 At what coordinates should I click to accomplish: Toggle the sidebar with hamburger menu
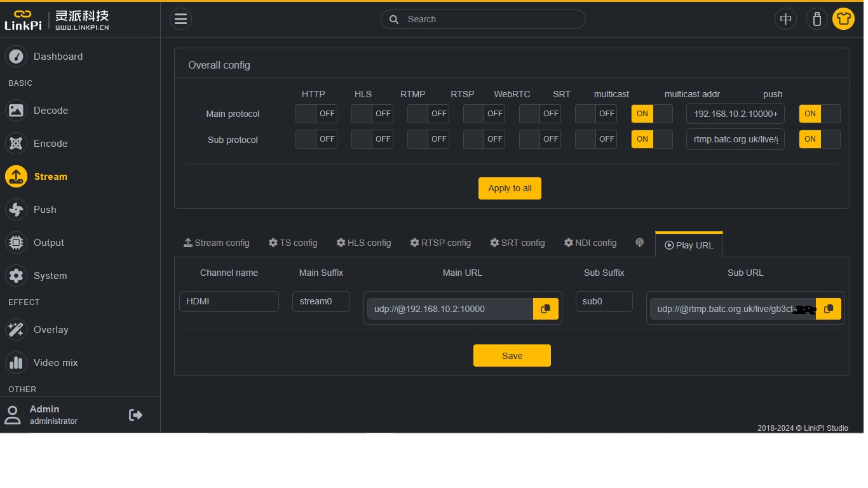point(180,19)
